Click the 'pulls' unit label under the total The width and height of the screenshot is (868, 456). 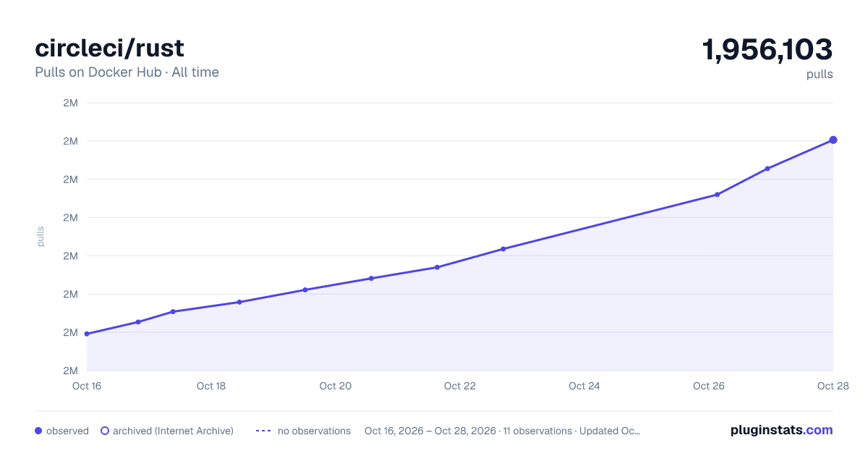tap(820, 75)
